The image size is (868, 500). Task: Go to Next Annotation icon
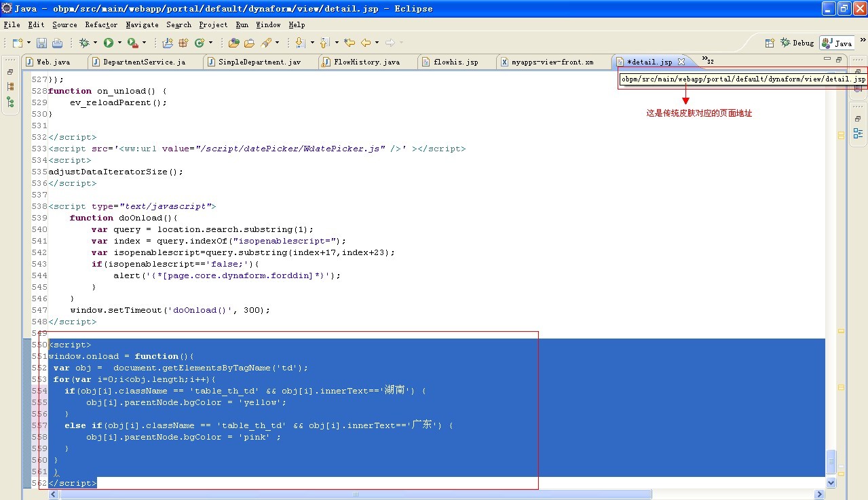(x=301, y=43)
